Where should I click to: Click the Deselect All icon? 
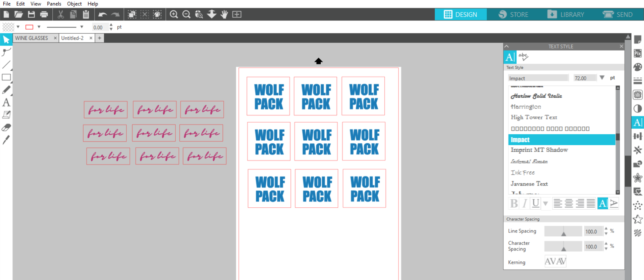coord(145,14)
